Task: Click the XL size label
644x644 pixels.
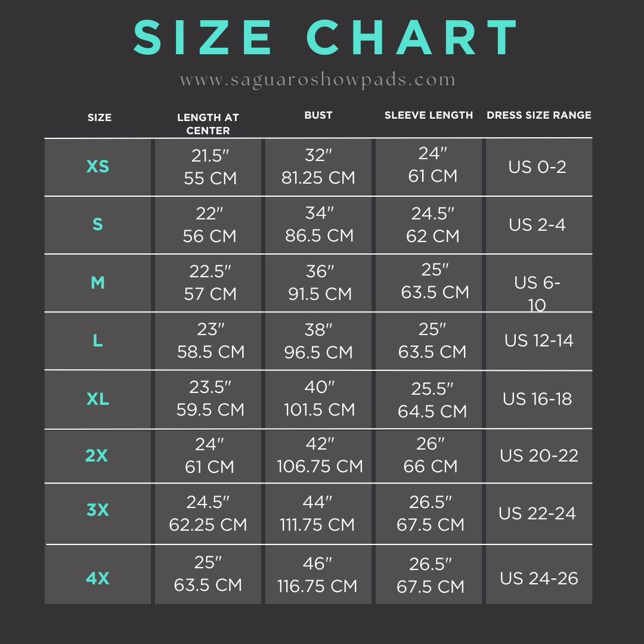Action: tap(98, 399)
